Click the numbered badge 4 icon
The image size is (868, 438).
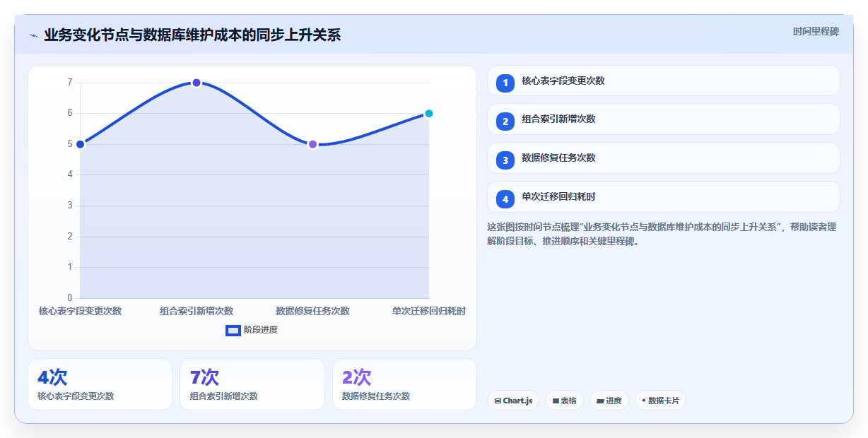click(x=505, y=199)
